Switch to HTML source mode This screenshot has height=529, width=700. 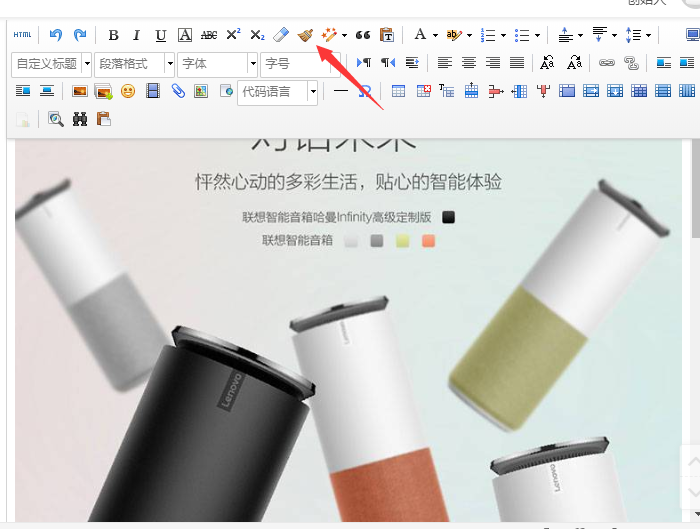(22, 35)
